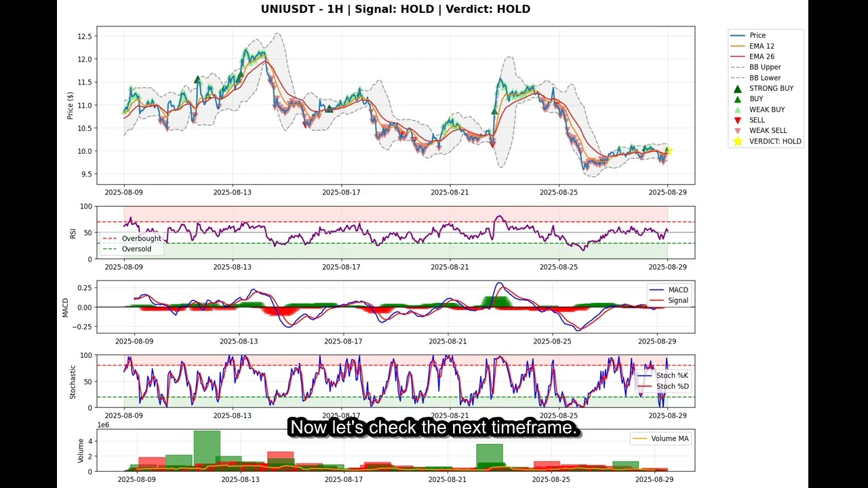Screen dimensions: 868x488
Task: Click the 1e6 scale label on Volume chart
Action: (104, 425)
